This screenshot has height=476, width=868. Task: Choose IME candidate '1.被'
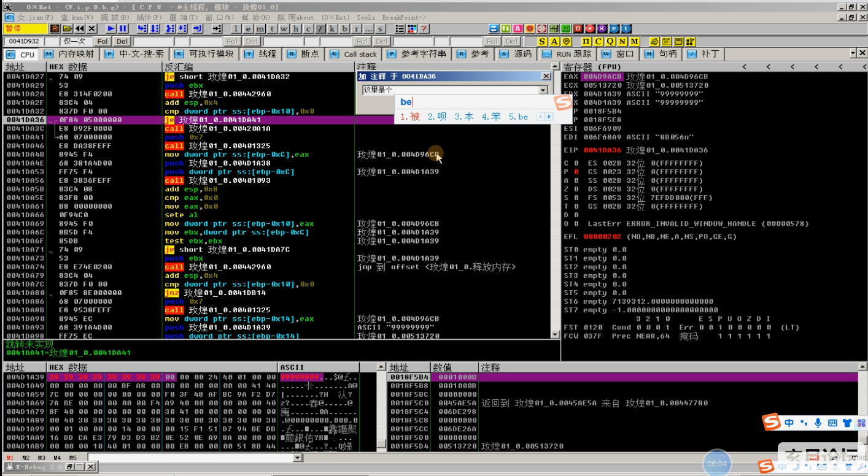[410, 117]
